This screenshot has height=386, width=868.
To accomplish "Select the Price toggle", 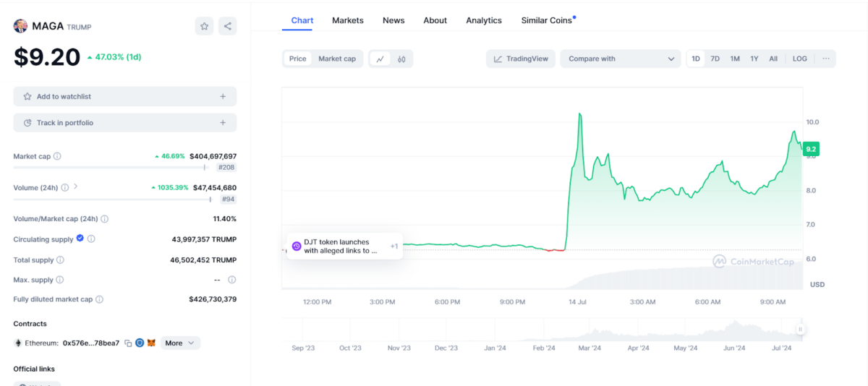I will tap(298, 59).
